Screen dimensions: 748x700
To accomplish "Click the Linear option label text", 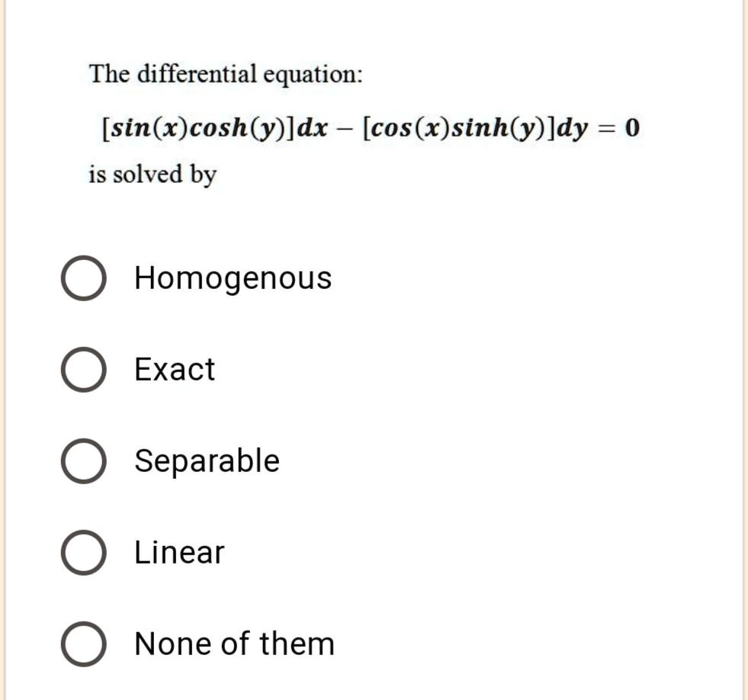I will point(178,552).
